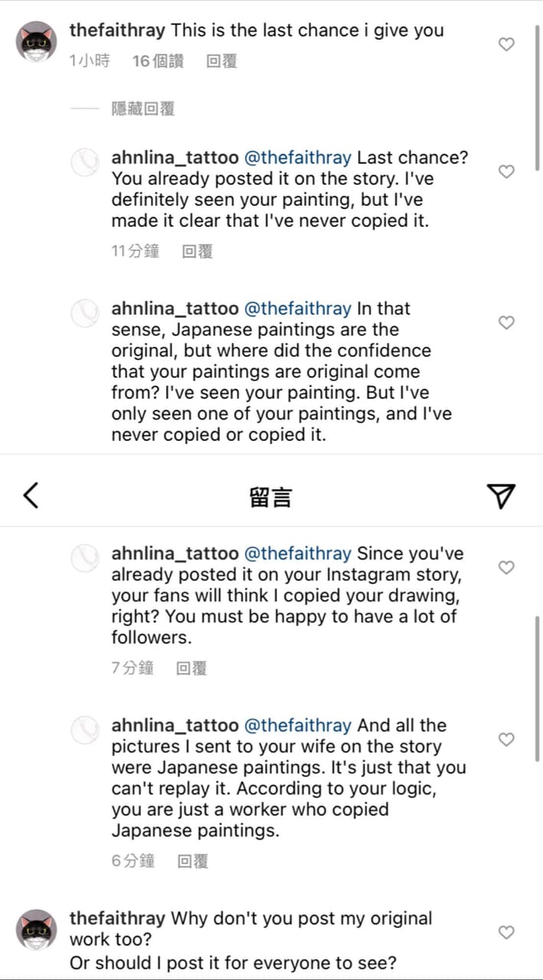The image size is (543, 980).
Task: Tap heart on "Why don't you post" comment
Action: [506, 932]
